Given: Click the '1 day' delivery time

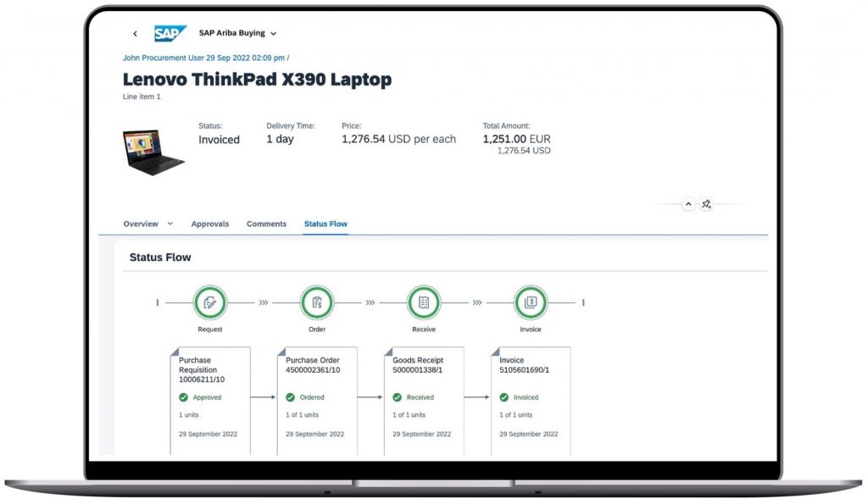Looking at the screenshot, I should [x=280, y=139].
